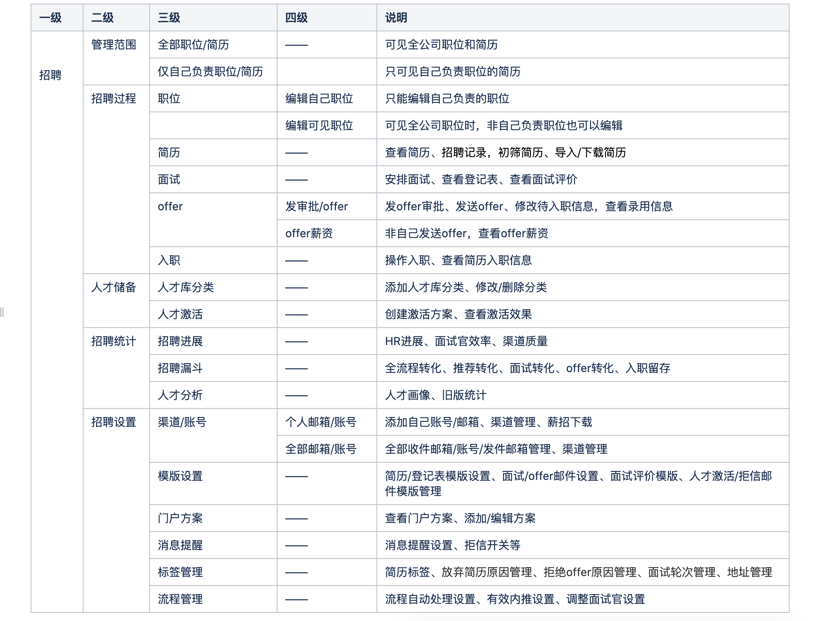The height and width of the screenshot is (621, 840).
Task: Select the offer third-level cell
Action: click(213, 220)
